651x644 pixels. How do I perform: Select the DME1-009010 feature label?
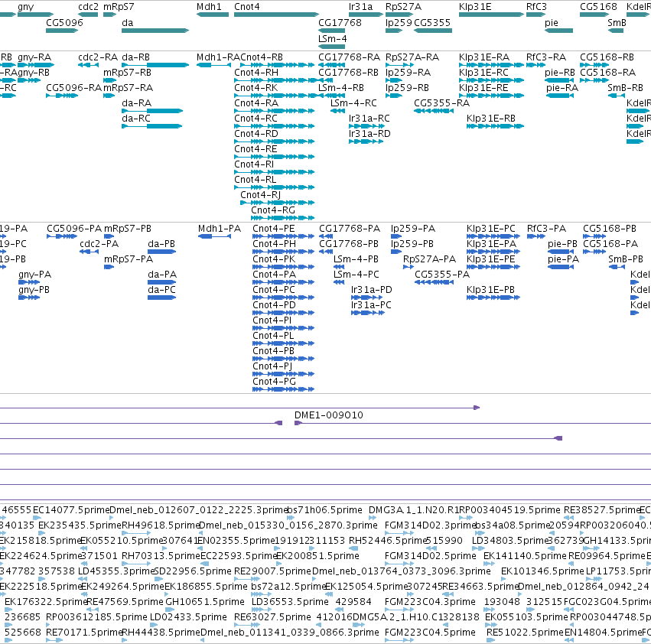click(x=328, y=415)
